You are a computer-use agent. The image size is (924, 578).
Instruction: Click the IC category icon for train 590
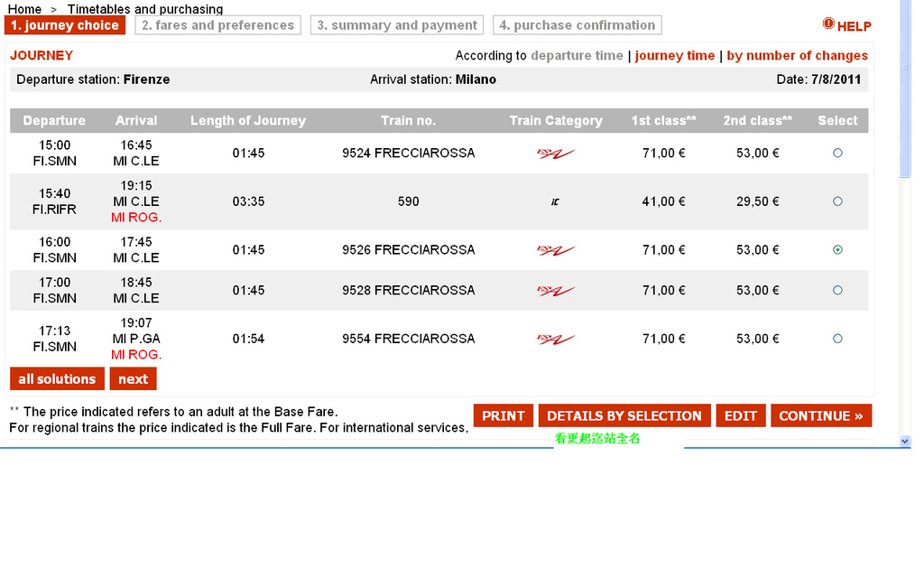point(555,201)
